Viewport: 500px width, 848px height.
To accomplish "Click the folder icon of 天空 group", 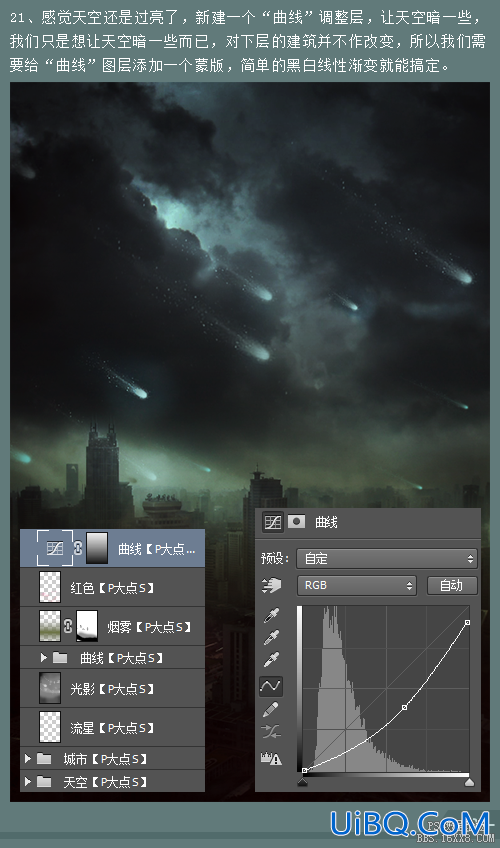I will pyautogui.click(x=44, y=781).
